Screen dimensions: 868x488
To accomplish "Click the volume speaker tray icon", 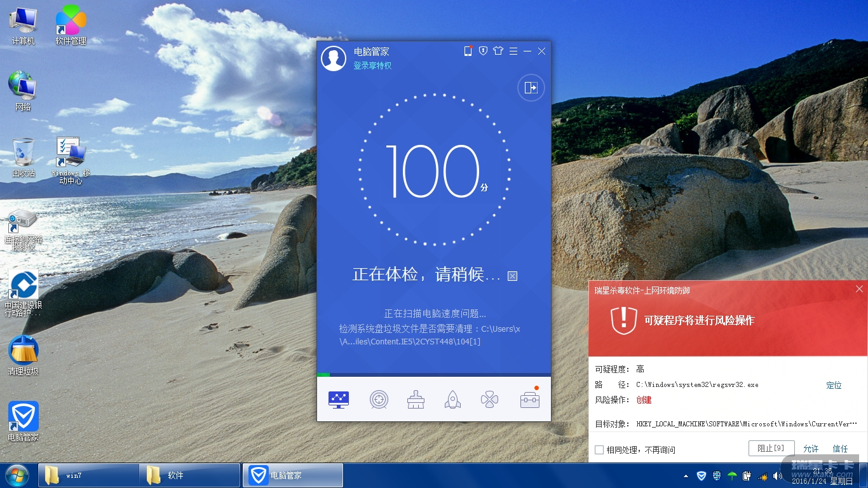I will tap(777, 476).
